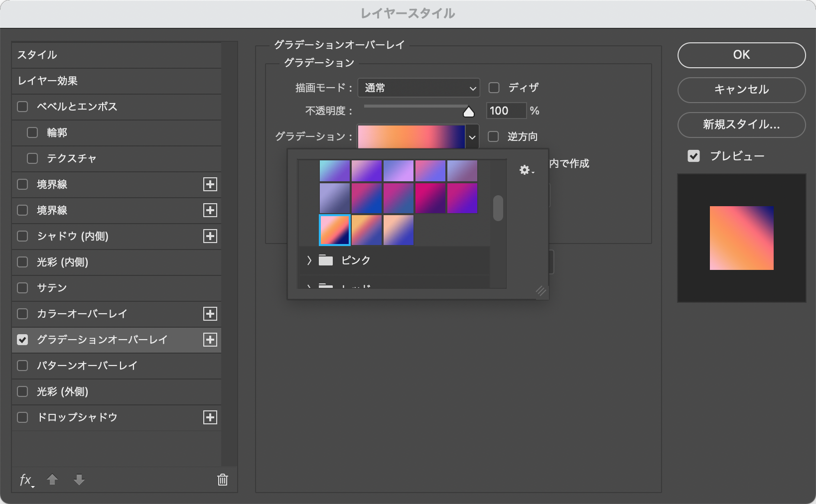Click the OK button
The width and height of the screenshot is (816, 504).
click(x=741, y=55)
